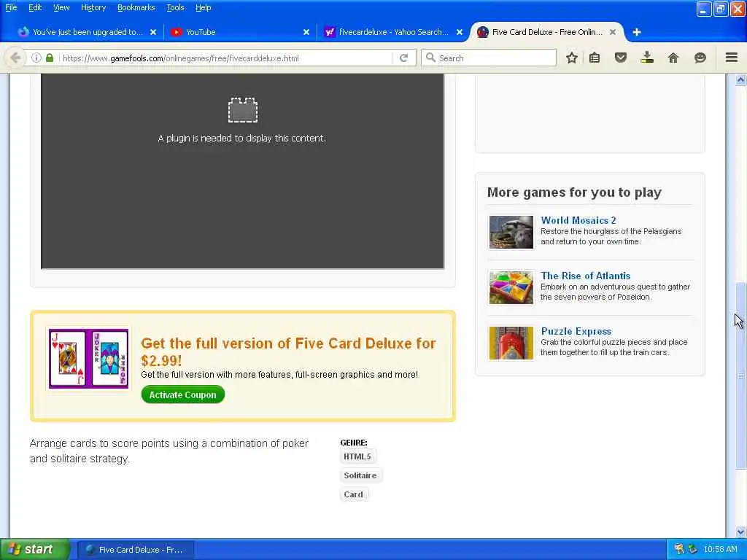The height and width of the screenshot is (560, 747).
Task: Close the YouTube tab
Action: [x=306, y=32]
